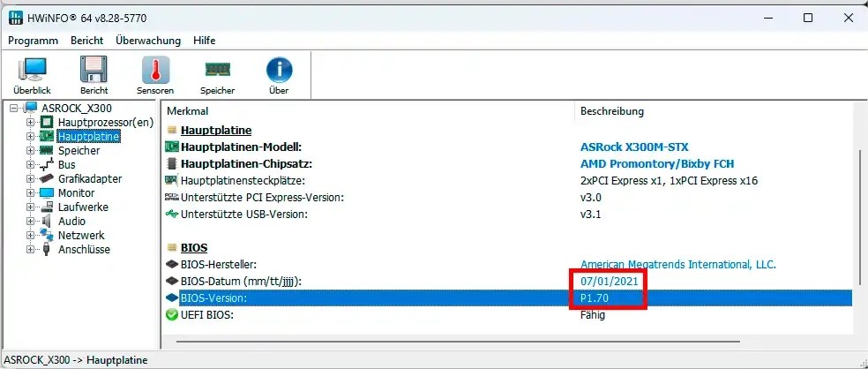Expand the Anschlüsse tree node
The width and height of the screenshot is (868, 369).
point(31,249)
